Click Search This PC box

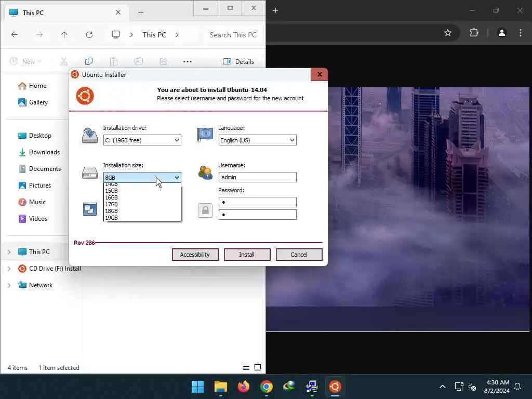(233, 35)
